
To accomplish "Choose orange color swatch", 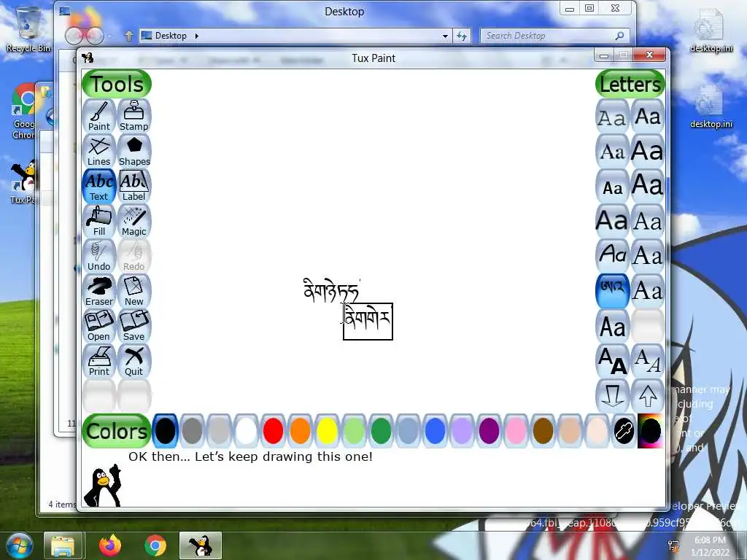I will point(300,431).
